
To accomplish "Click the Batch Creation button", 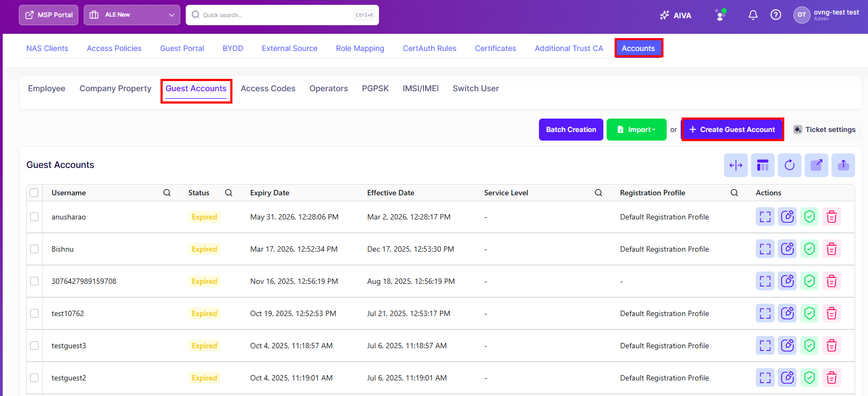I will [x=571, y=129].
